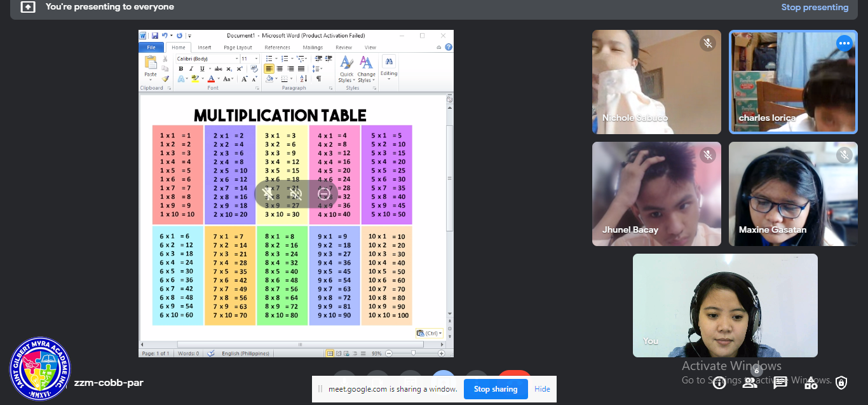The image size is (868, 405).
Task: Click the Paste icon in the Clipboard group
Action: coord(151,63)
